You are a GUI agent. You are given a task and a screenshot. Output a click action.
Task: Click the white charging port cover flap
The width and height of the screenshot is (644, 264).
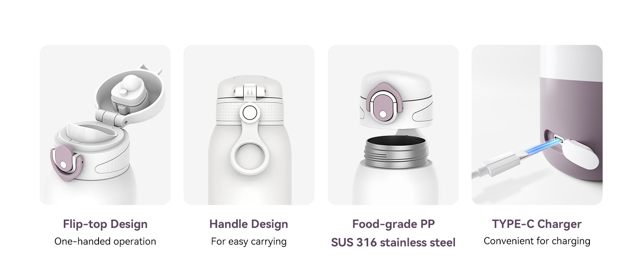581,155
